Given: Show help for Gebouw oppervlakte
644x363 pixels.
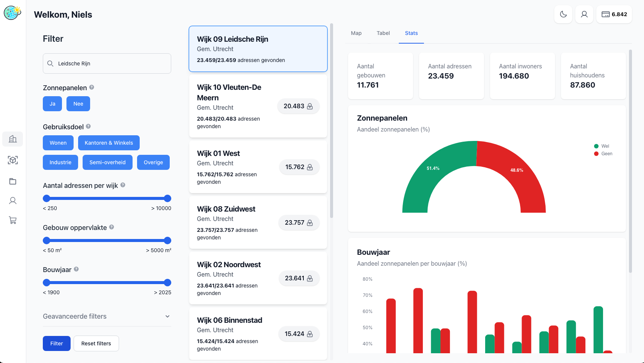Looking at the screenshot, I should [x=112, y=227].
